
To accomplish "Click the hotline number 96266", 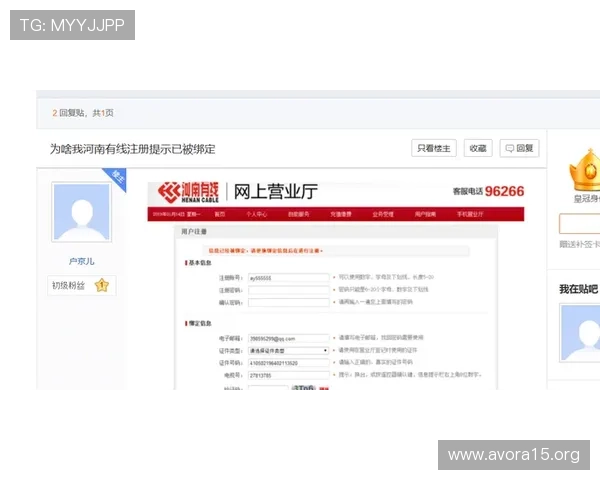I will 504,191.
